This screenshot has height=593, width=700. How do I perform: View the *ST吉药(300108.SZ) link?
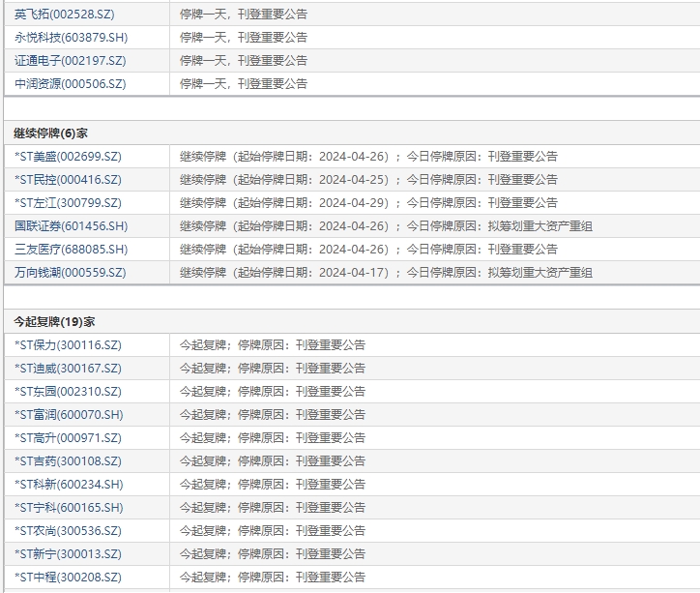click(68, 461)
